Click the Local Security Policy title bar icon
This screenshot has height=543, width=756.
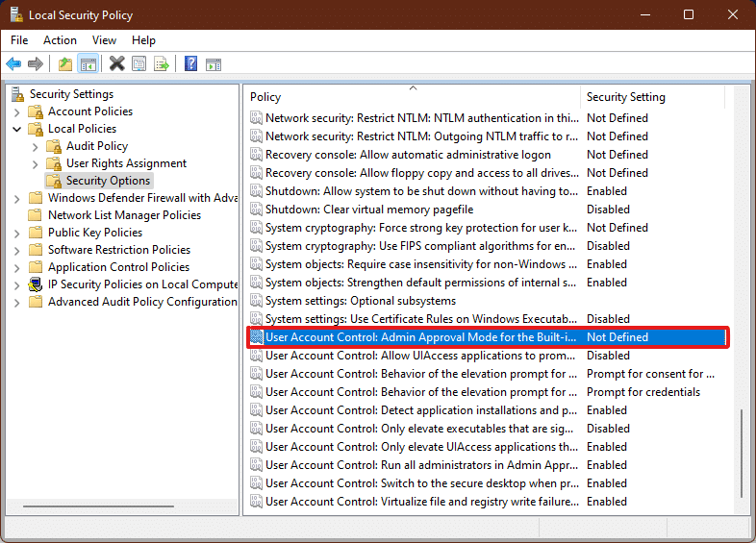pos(16,14)
